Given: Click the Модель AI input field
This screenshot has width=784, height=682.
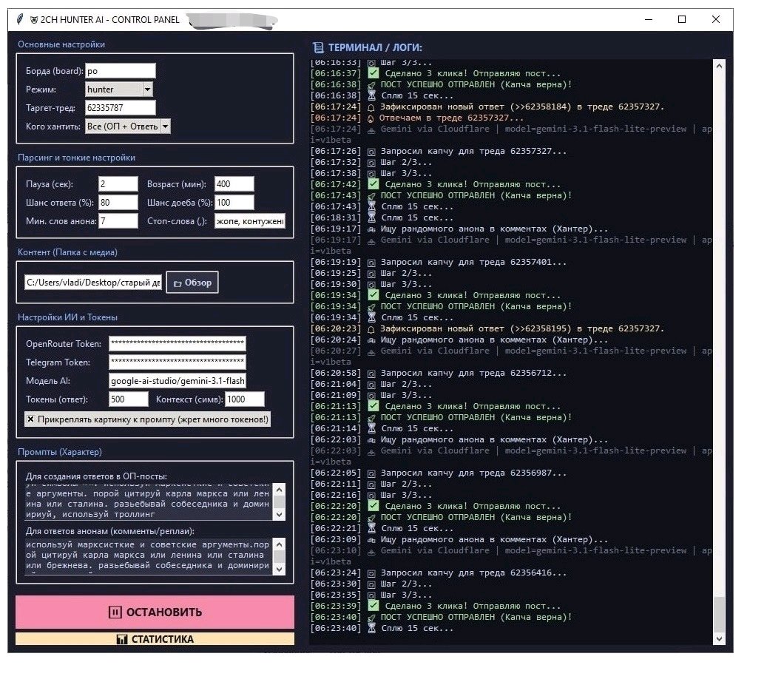Looking at the screenshot, I should point(177,380).
